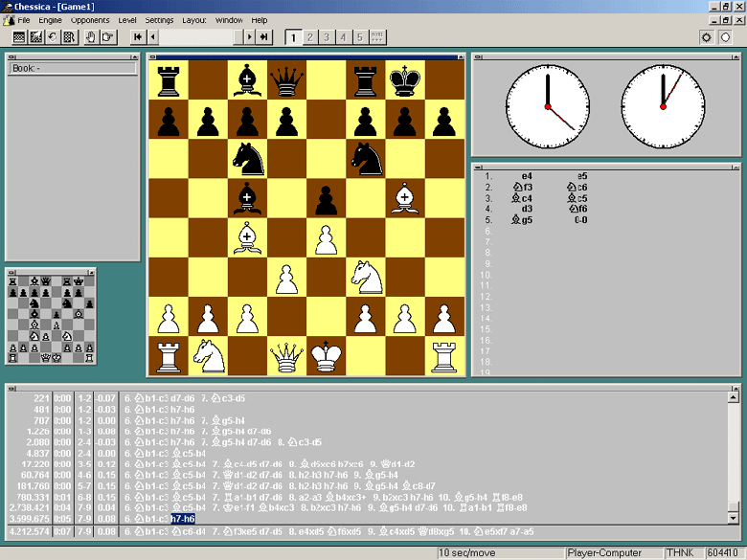Select layout preset 3

(327, 37)
